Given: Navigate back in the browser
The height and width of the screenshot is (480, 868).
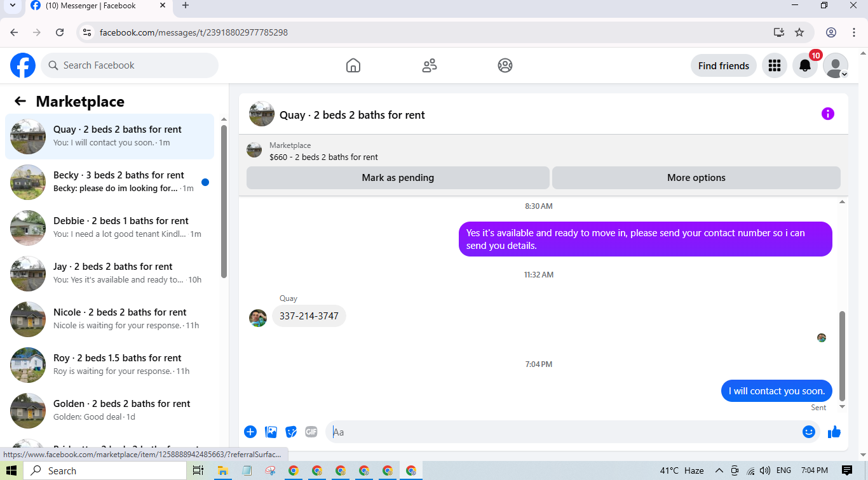Looking at the screenshot, I should [14, 32].
